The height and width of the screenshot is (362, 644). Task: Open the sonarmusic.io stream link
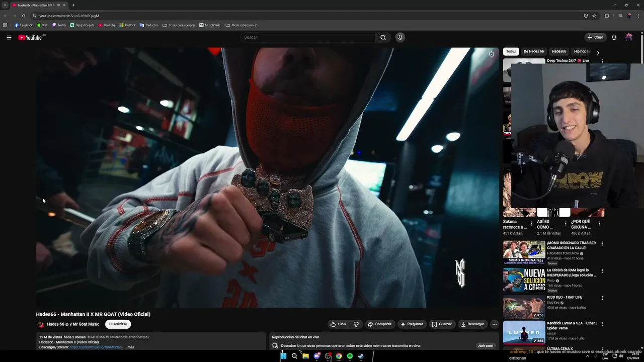click(x=96, y=347)
